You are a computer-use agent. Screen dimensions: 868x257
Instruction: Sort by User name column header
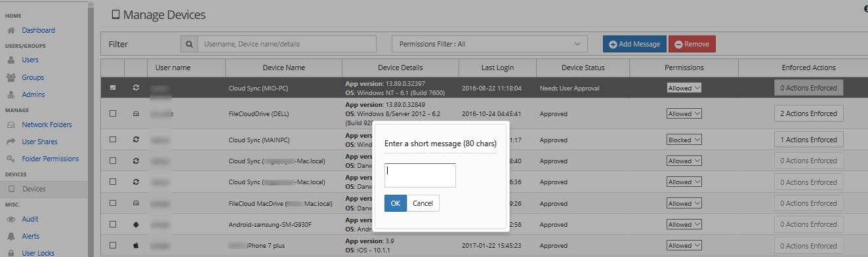click(173, 68)
